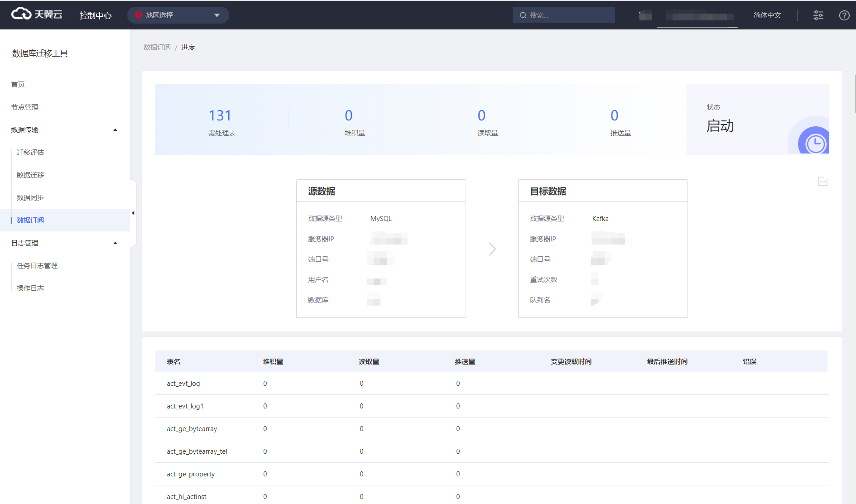Click the blurred user account name
This screenshot has width=856, height=504.
click(699, 16)
